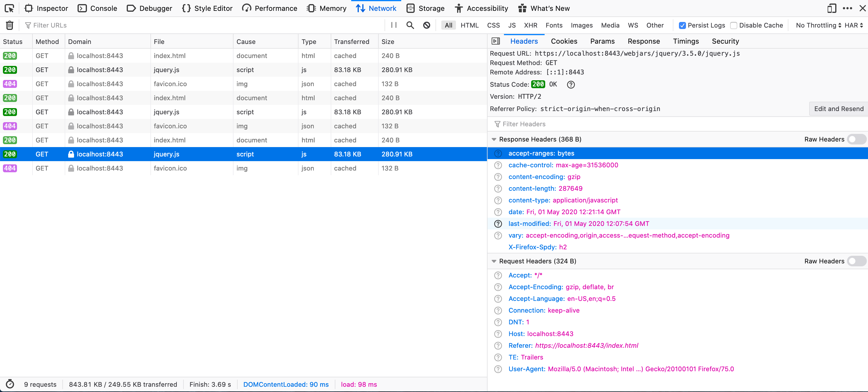Open status code help icon
868x392 pixels.
(x=570, y=84)
